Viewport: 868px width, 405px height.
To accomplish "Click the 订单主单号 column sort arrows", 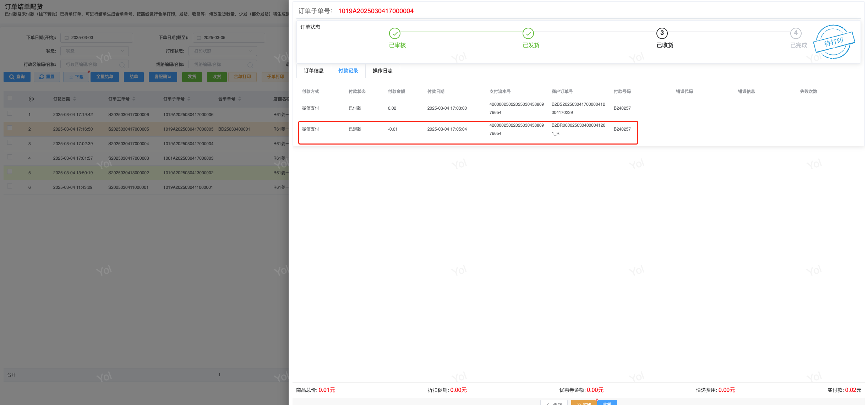I will [x=134, y=99].
